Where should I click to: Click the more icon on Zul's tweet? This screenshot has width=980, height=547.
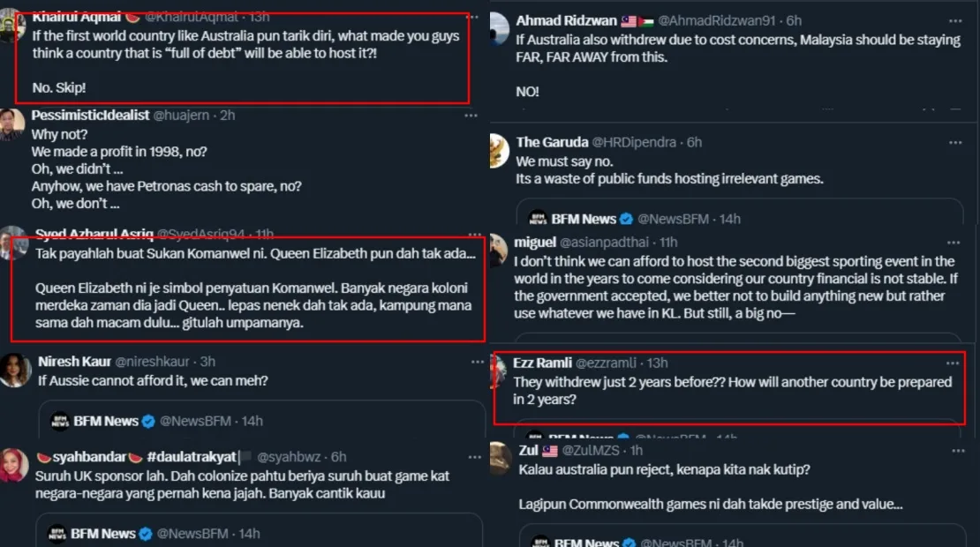955,451
